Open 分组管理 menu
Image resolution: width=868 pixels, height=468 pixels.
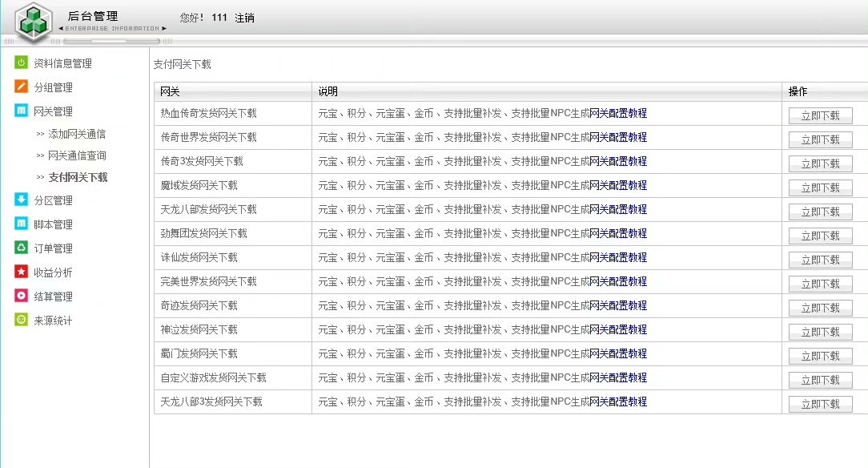pyautogui.click(x=53, y=87)
